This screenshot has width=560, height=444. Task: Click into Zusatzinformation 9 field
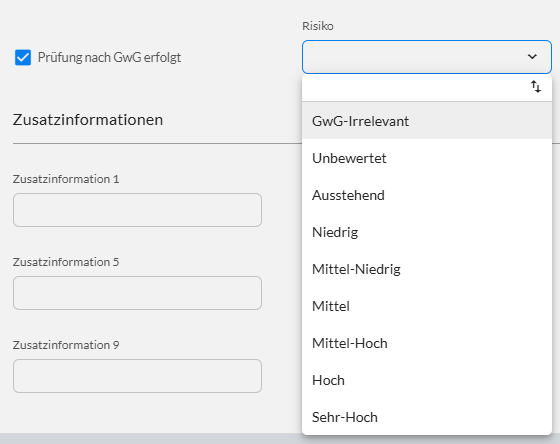[138, 376]
